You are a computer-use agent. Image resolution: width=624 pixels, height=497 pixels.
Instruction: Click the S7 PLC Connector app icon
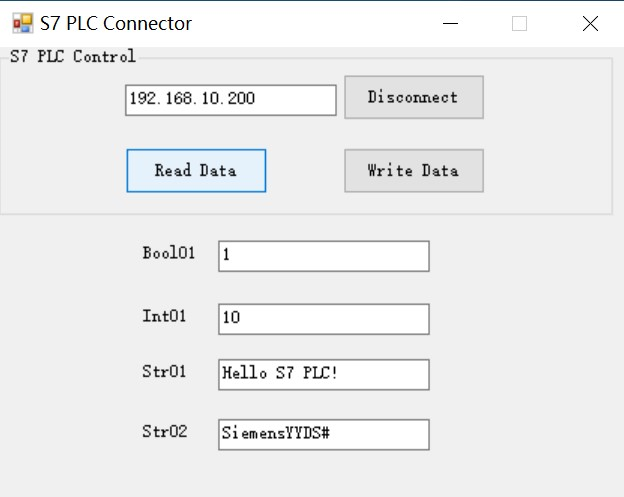(22, 23)
